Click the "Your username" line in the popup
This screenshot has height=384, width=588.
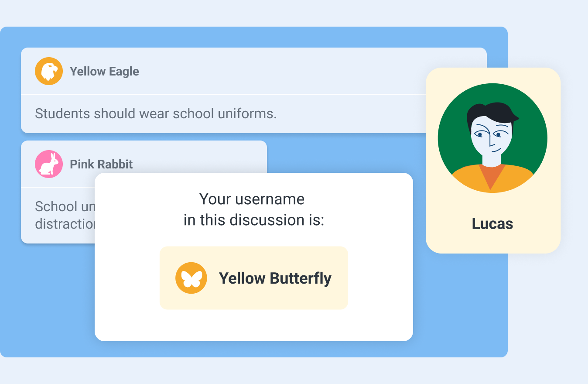(x=252, y=199)
